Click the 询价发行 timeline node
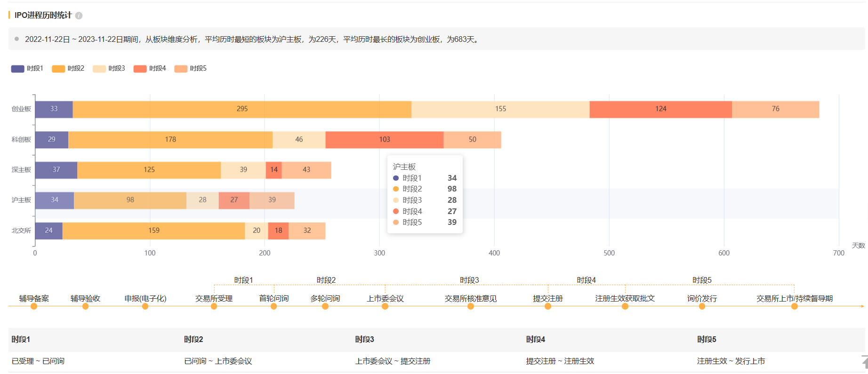The width and height of the screenshot is (868, 374). [702, 306]
